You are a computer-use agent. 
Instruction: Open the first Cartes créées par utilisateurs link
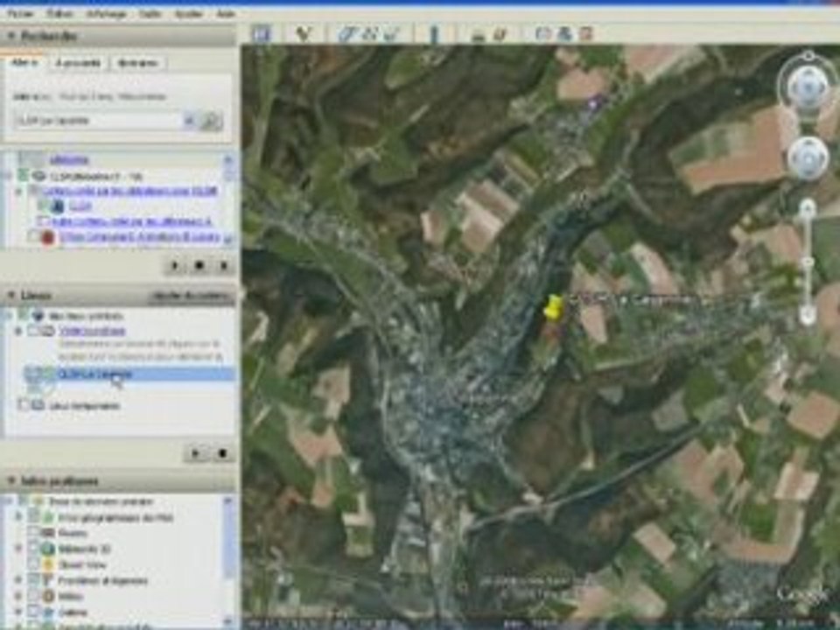pyautogui.click(x=129, y=190)
